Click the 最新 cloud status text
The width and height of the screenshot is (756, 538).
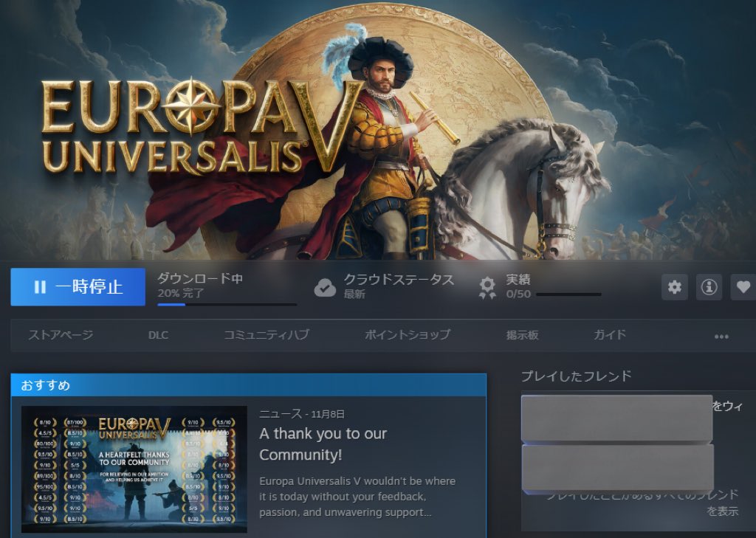coord(354,294)
